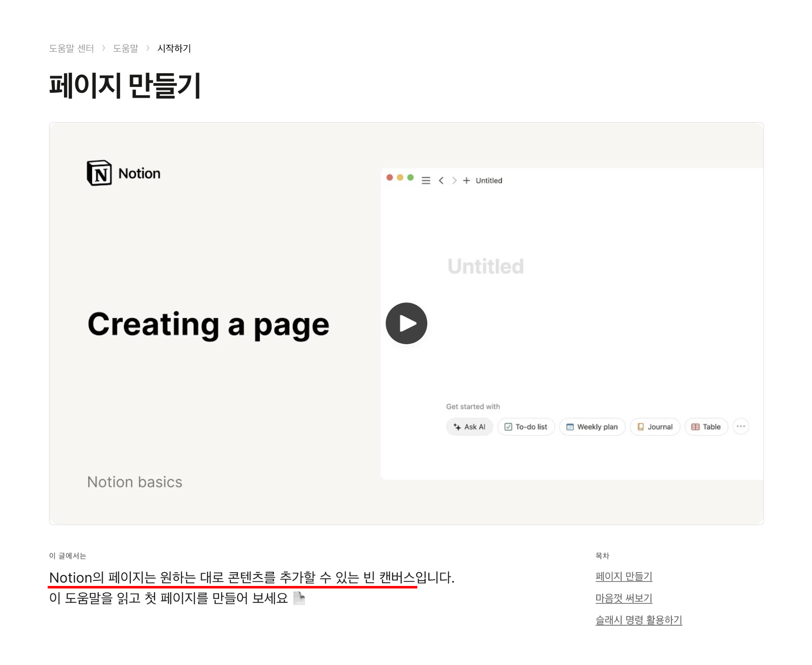Select the Journal template chip

(654, 427)
